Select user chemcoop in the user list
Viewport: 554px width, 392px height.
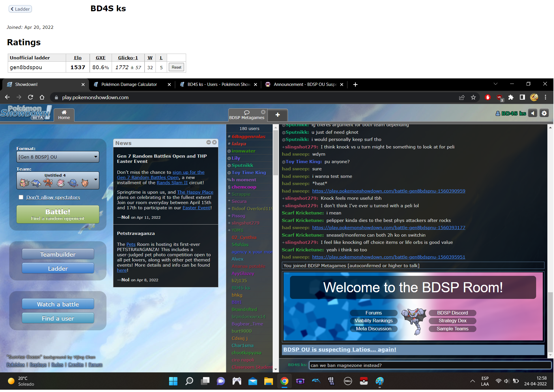244,187
